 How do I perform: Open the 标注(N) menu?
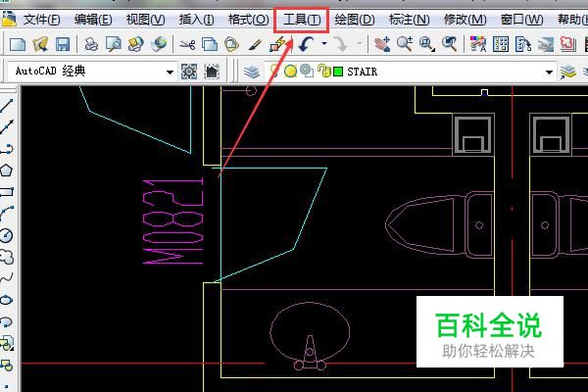[409, 20]
